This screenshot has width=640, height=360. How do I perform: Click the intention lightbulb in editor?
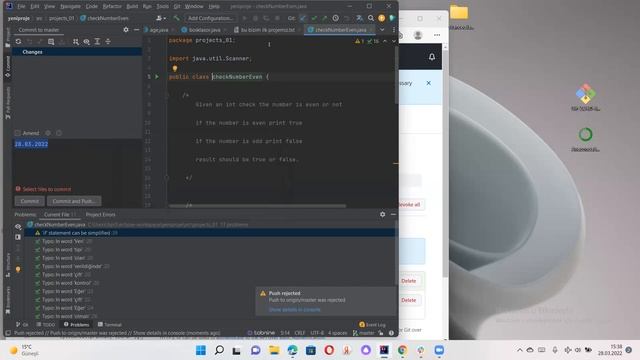coord(175,69)
